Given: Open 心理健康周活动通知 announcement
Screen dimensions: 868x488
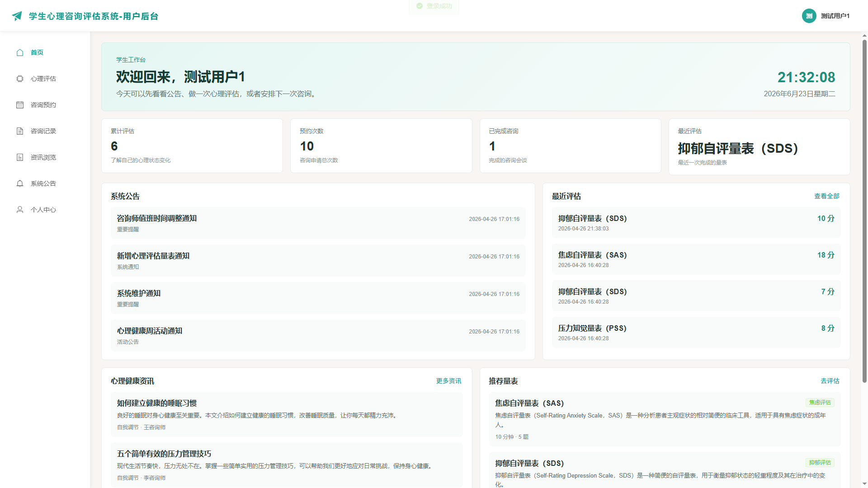Looking at the screenshot, I should (318, 336).
